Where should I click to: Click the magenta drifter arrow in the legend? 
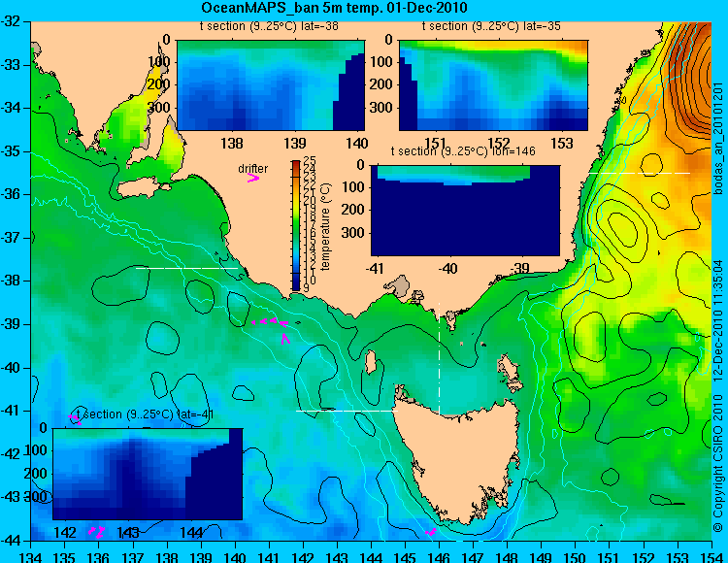(x=253, y=179)
